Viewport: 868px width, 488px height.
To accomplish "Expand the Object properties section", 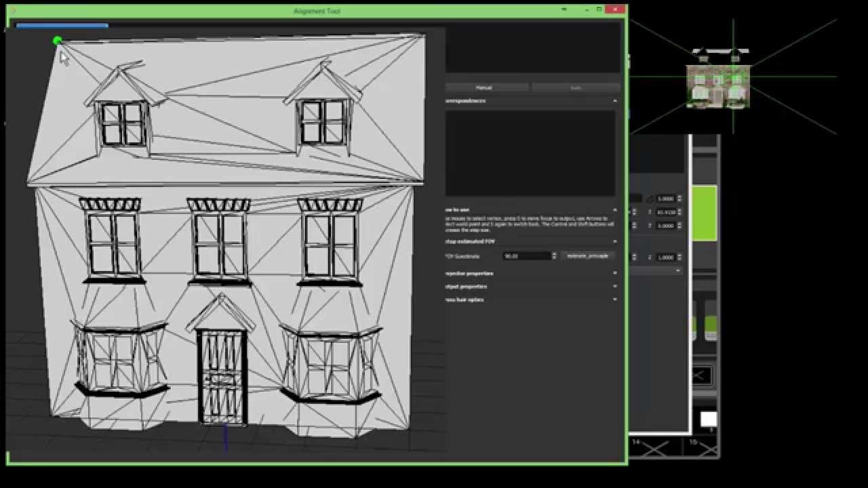I will (x=615, y=286).
